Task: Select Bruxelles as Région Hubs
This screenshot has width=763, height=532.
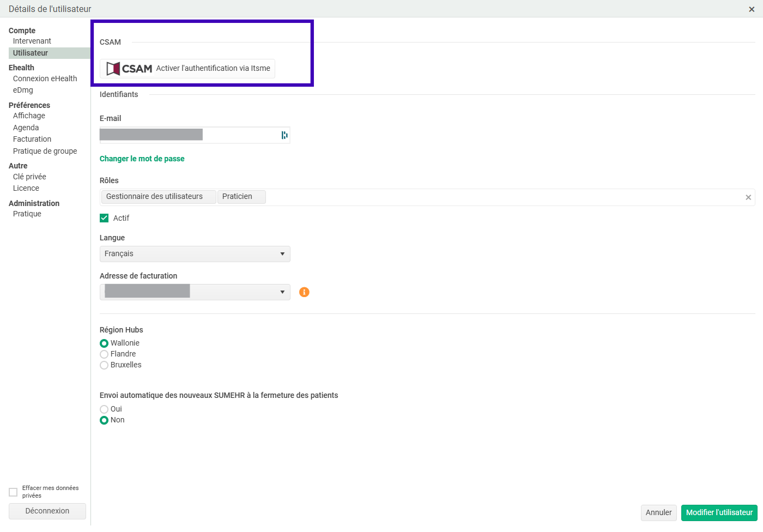Action: [104, 365]
